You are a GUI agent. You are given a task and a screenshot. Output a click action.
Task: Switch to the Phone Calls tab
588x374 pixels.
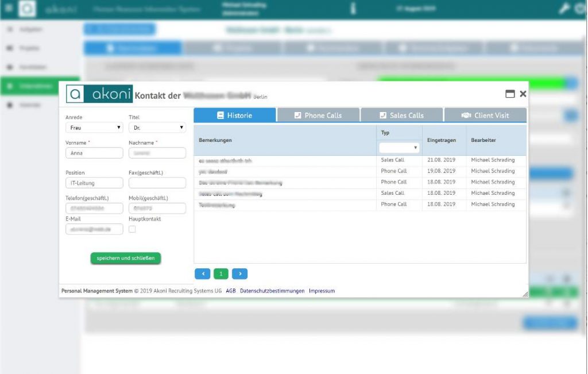tap(318, 114)
